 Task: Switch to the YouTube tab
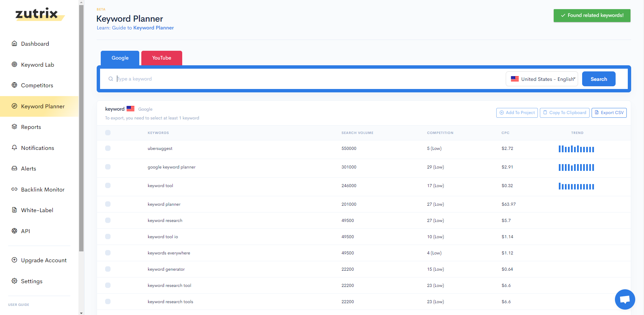162,58
